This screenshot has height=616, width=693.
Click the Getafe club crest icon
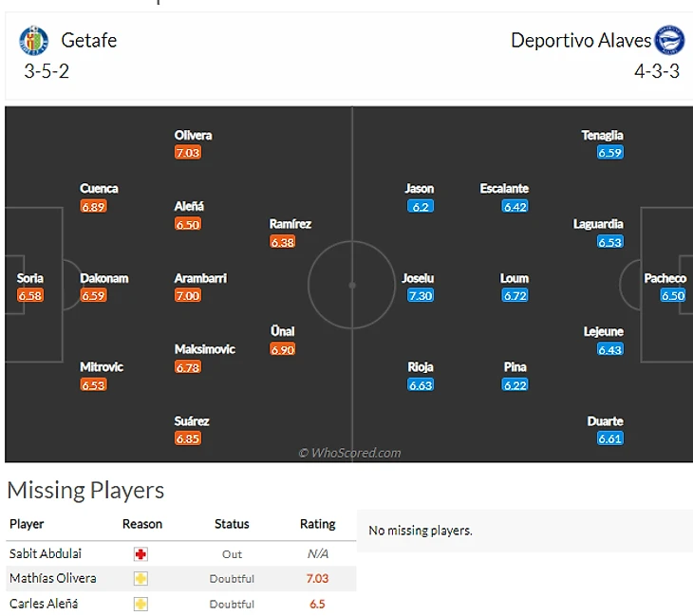click(34, 41)
